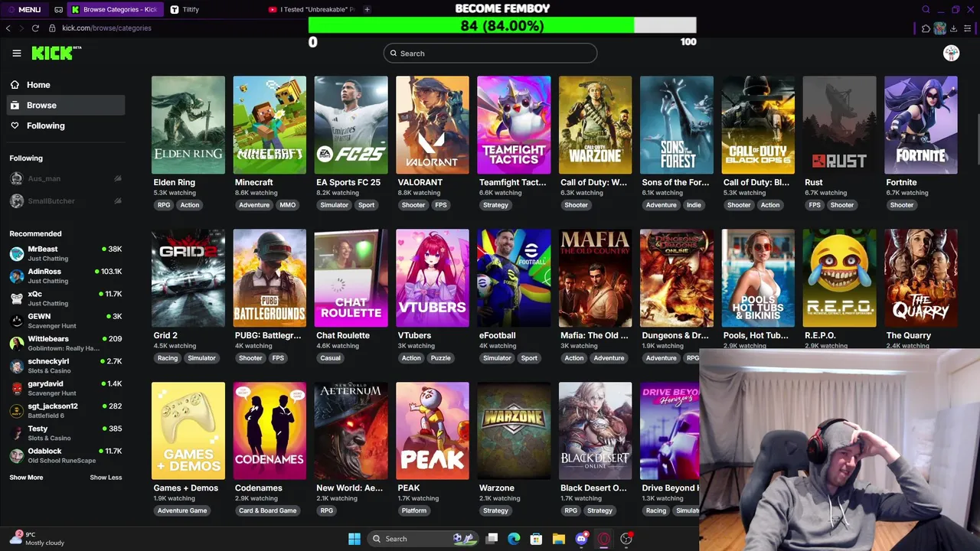This screenshot has width=980, height=551.
Task: Open the Rust category title
Action: (x=814, y=182)
